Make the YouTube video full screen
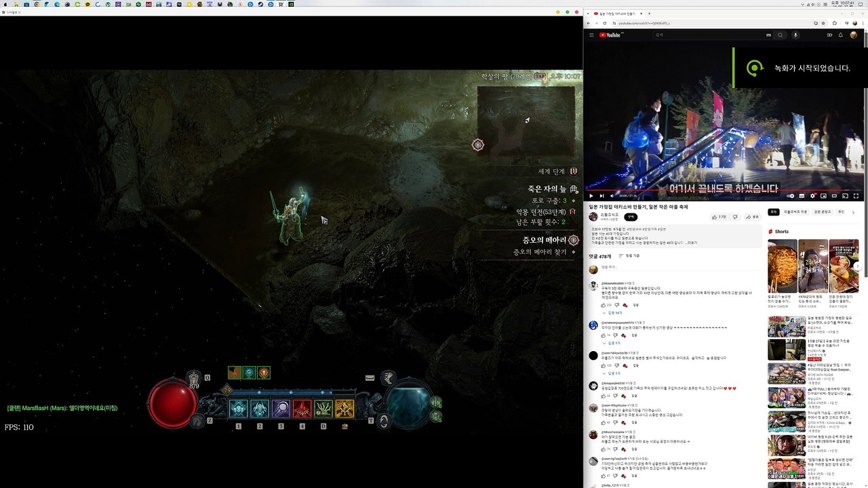 pyautogui.click(x=856, y=196)
